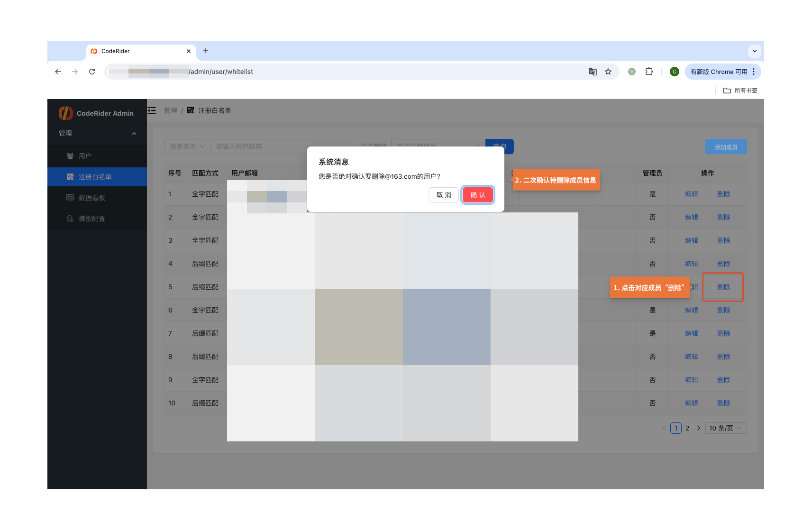Viewport: 812px width, 531px height.
Task: Click 编辑 in row 9
Action: point(692,380)
